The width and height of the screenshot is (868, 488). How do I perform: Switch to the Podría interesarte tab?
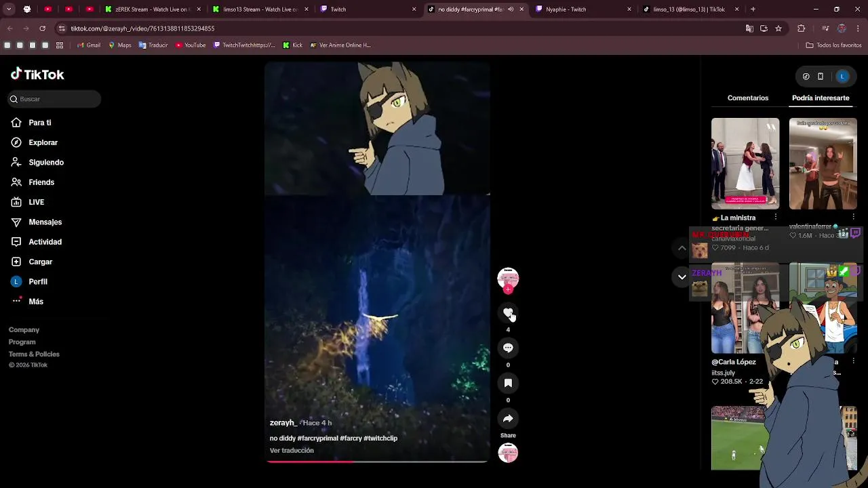[821, 98]
